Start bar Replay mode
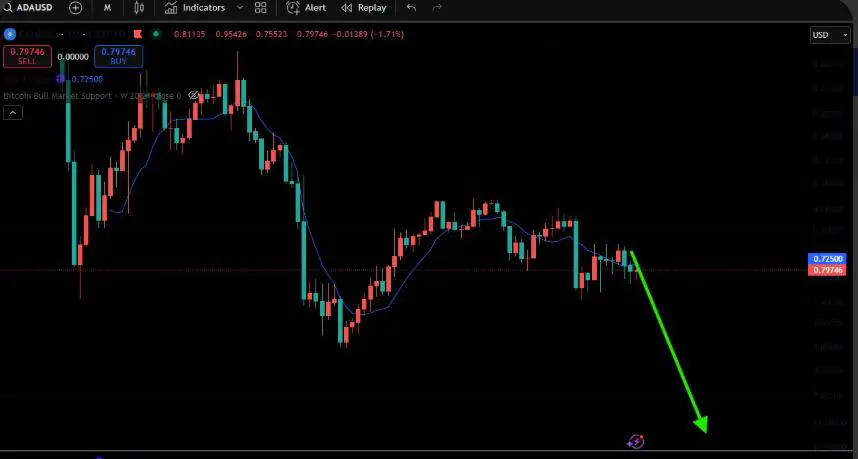This screenshot has width=858, height=459. pyautogui.click(x=363, y=8)
